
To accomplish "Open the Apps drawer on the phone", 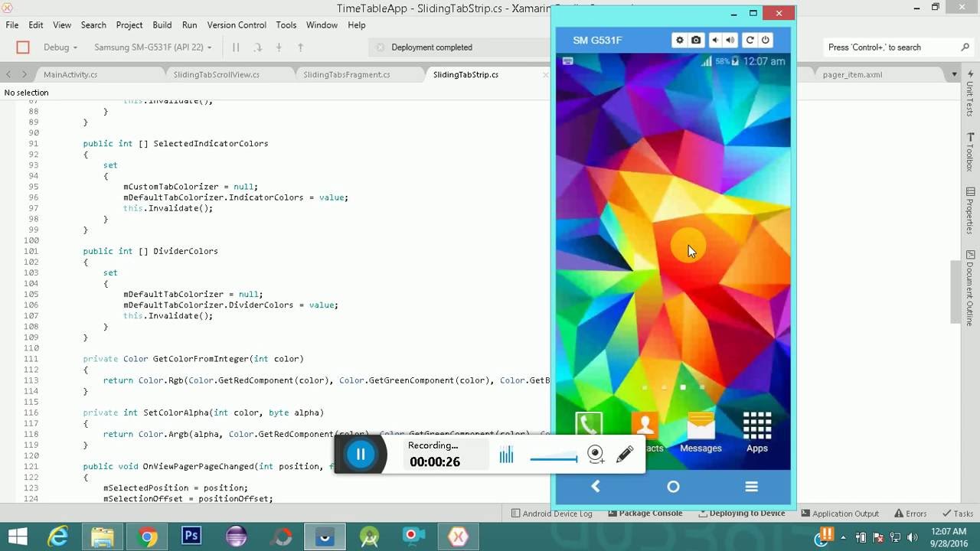I will [x=756, y=432].
